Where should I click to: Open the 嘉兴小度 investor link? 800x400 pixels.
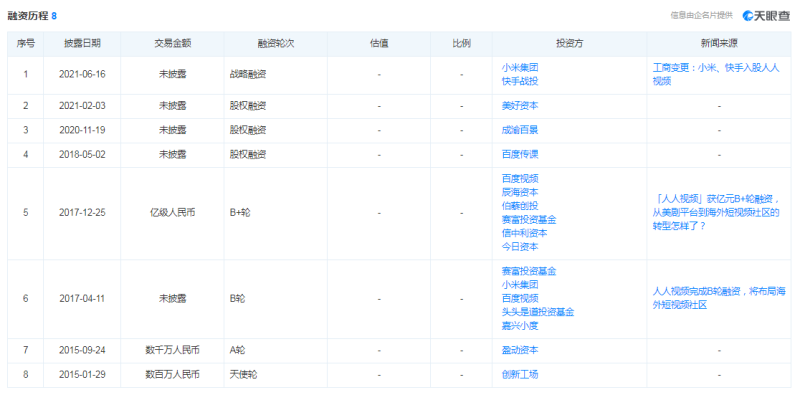tap(520, 326)
